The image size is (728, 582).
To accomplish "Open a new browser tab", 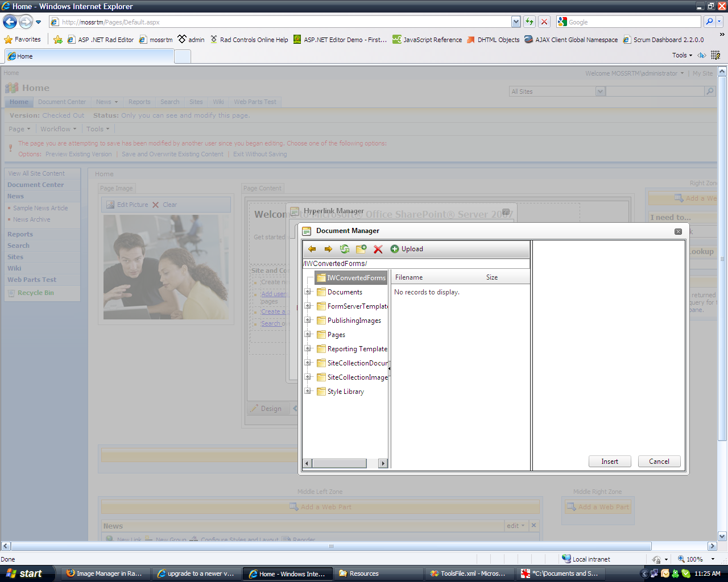I will tap(182, 56).
